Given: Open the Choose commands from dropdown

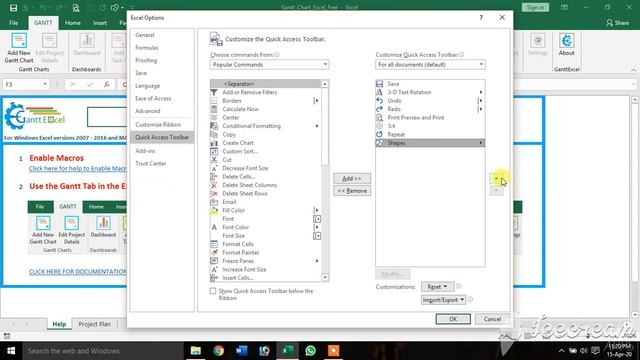Looking at the screenshot, I should pyautogui.click(x=269, y=64).
